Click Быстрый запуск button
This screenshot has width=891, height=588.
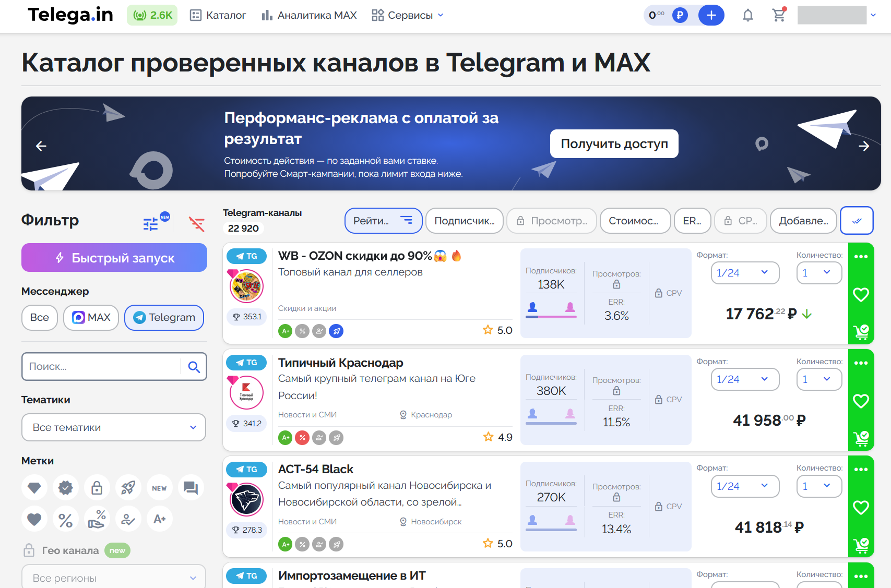coord(114,258)
